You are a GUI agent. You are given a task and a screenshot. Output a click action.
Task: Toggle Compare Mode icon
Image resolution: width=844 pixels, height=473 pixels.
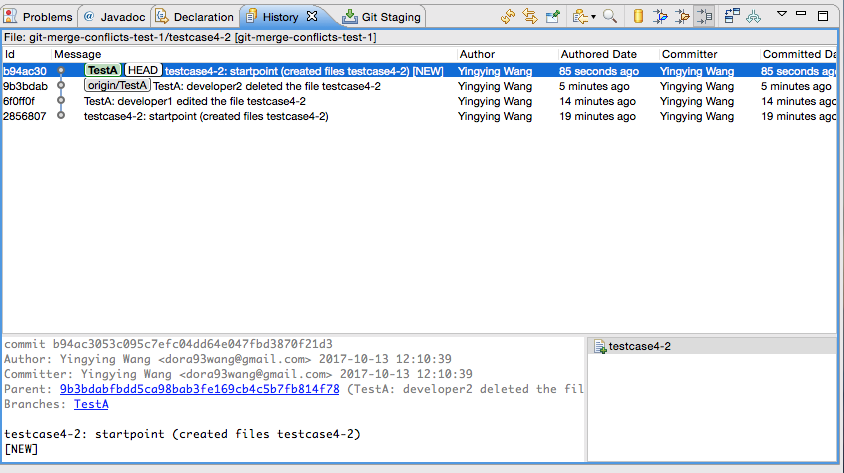coord(732,17)
